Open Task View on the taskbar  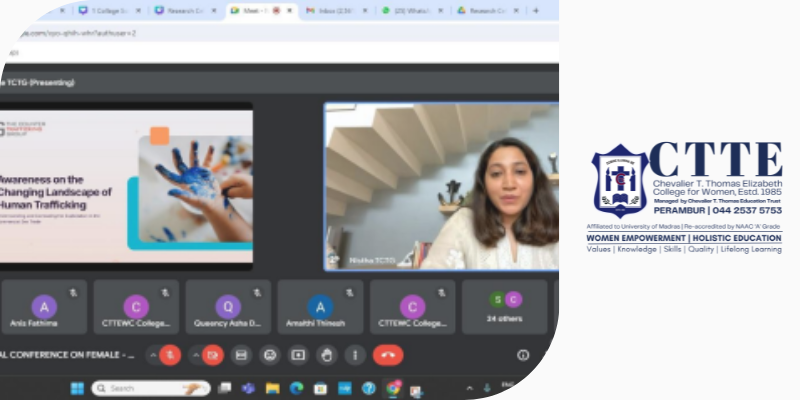[224, 389]
